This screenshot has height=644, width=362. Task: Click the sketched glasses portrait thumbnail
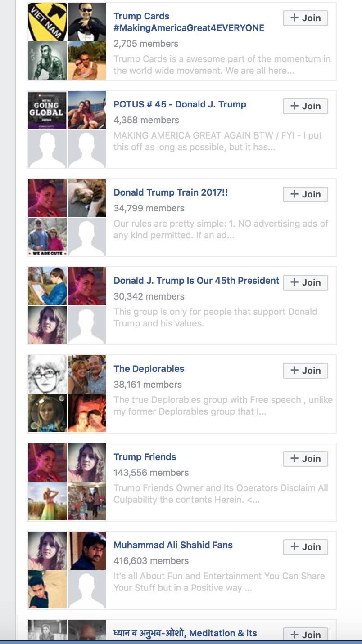pos(47,374)
